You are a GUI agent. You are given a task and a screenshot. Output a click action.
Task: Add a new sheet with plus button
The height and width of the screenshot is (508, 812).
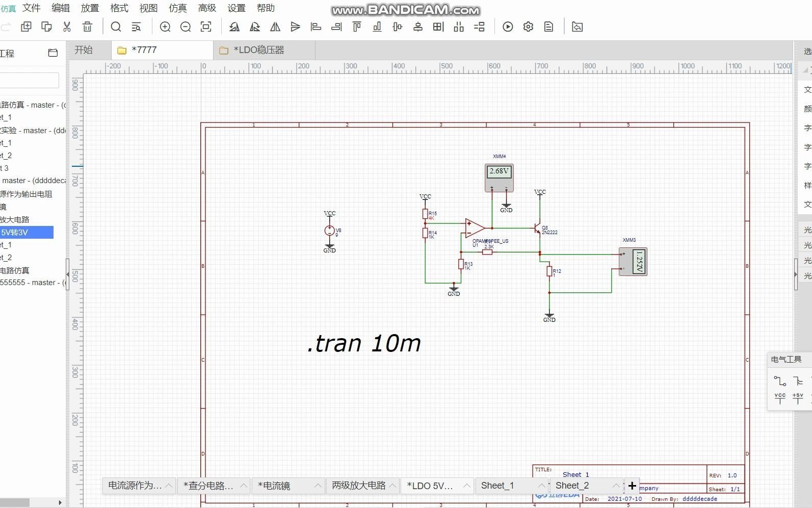click(632, 486)
